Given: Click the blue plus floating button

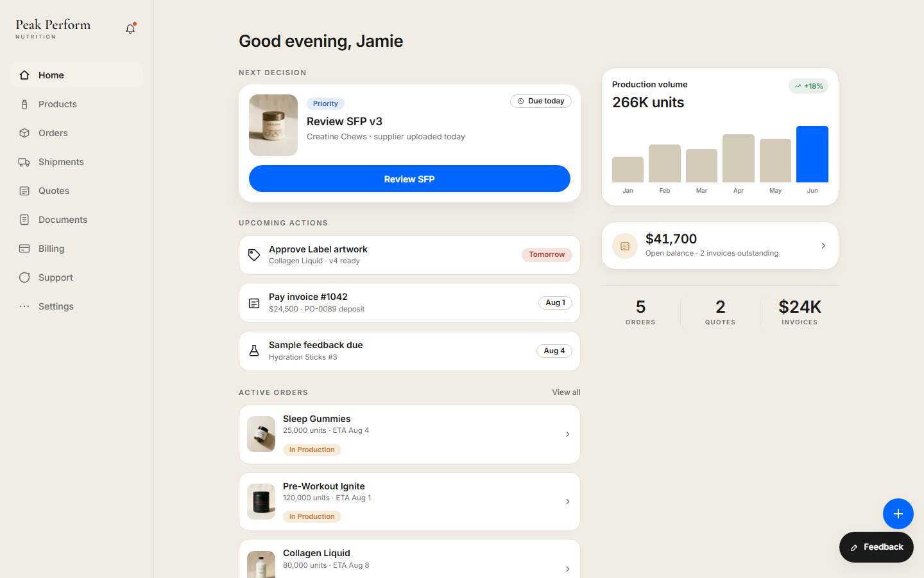Looking at the screenshot, I should pos(898,514).
